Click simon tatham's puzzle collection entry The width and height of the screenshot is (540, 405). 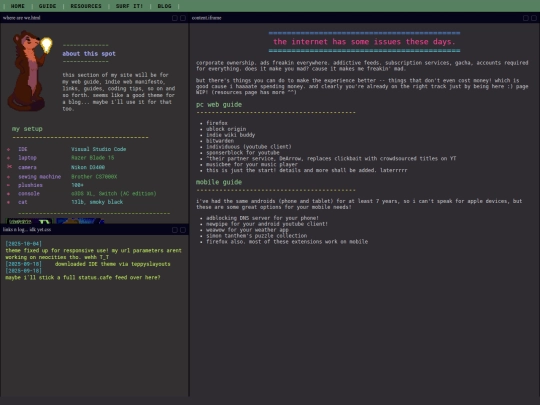[x=257, y=236]
